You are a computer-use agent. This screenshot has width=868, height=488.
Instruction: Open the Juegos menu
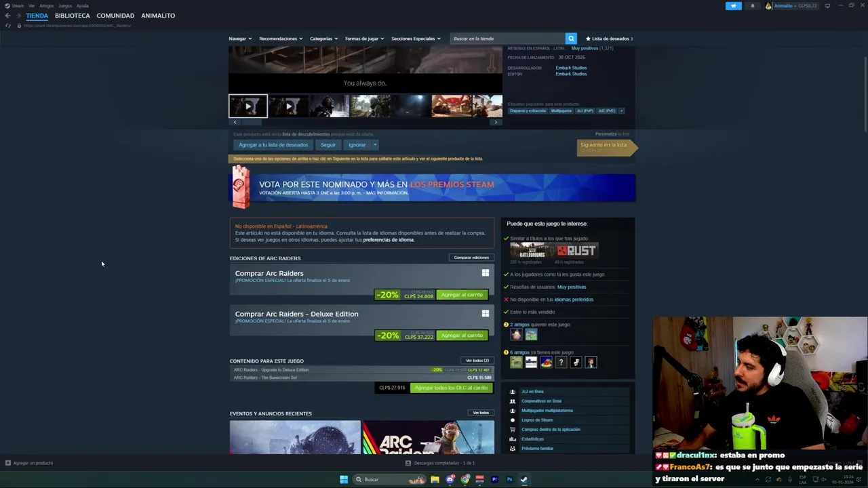click(65, 5)
